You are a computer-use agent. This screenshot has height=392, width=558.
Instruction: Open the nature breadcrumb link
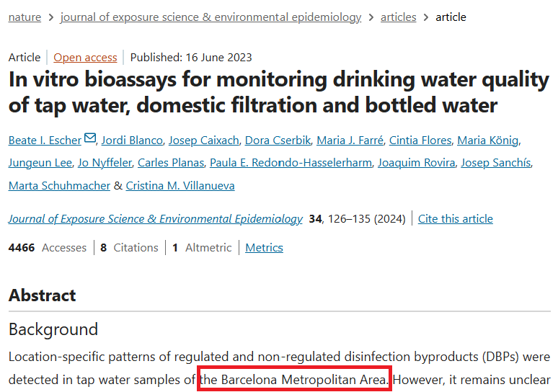click(x=25, y=17)
